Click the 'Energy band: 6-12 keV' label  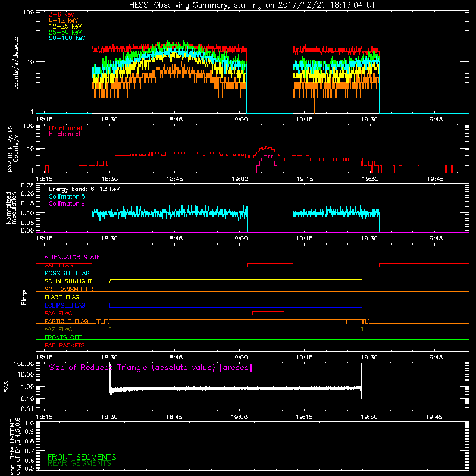coord(84,189)
